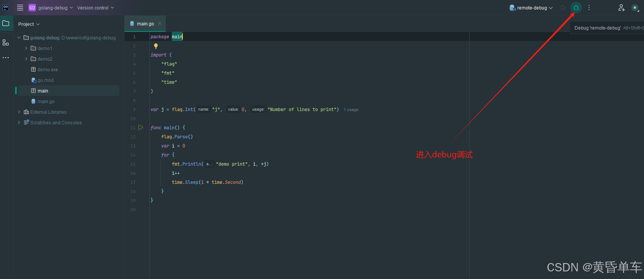Open the Project tool window folder icon
The width and height of the screenshot is (644, 279).
click(6, 23)
